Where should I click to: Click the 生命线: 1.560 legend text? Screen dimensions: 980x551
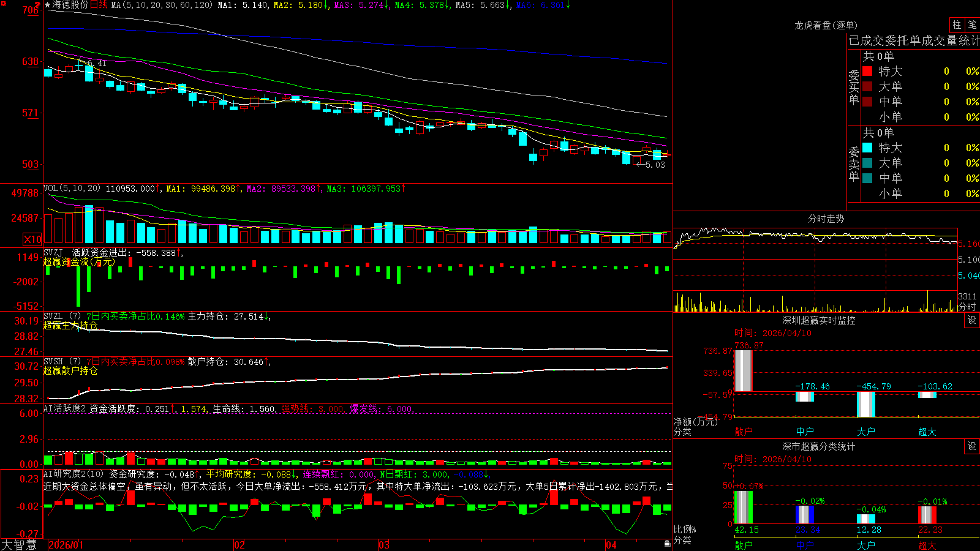point(244,408)
